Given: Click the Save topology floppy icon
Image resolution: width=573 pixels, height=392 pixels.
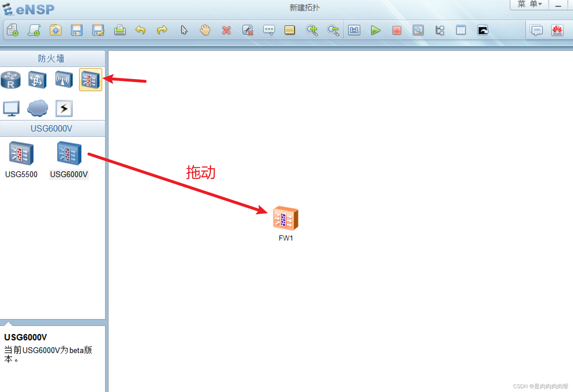Looking at the screenshot, I should [77, 30].
